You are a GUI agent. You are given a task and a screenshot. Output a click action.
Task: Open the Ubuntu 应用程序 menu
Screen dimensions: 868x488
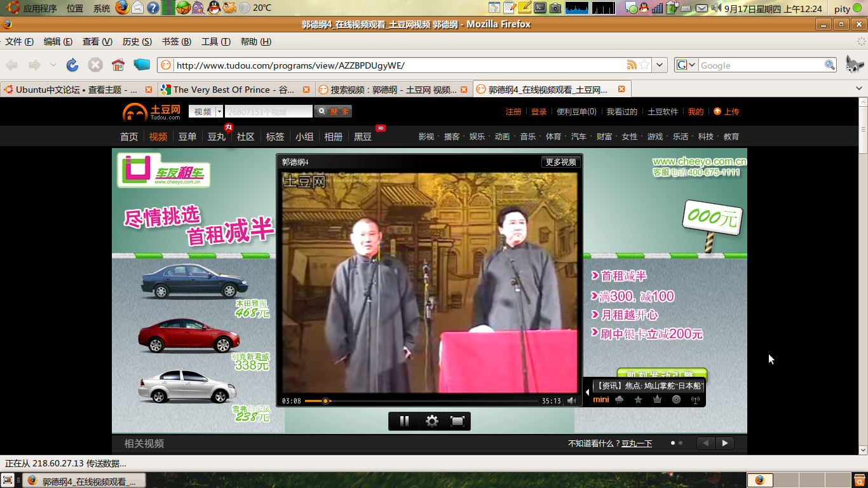coord(32,8)
